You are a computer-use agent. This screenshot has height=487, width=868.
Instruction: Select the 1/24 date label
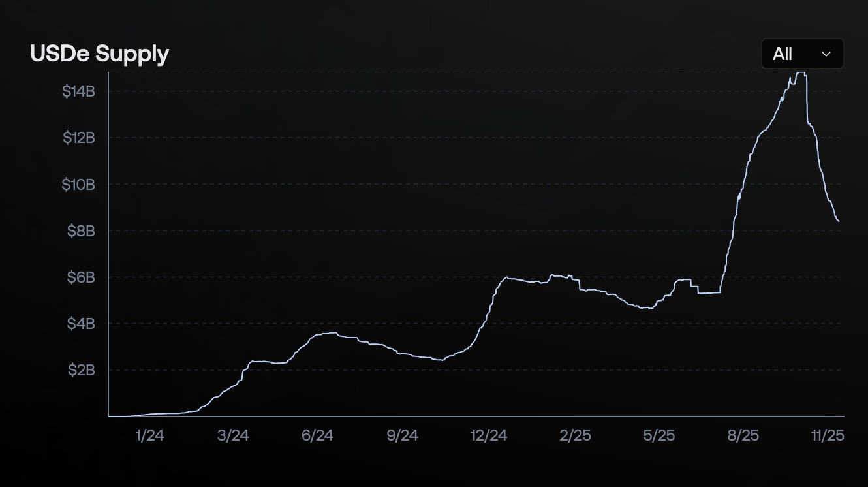click(149, 435)
